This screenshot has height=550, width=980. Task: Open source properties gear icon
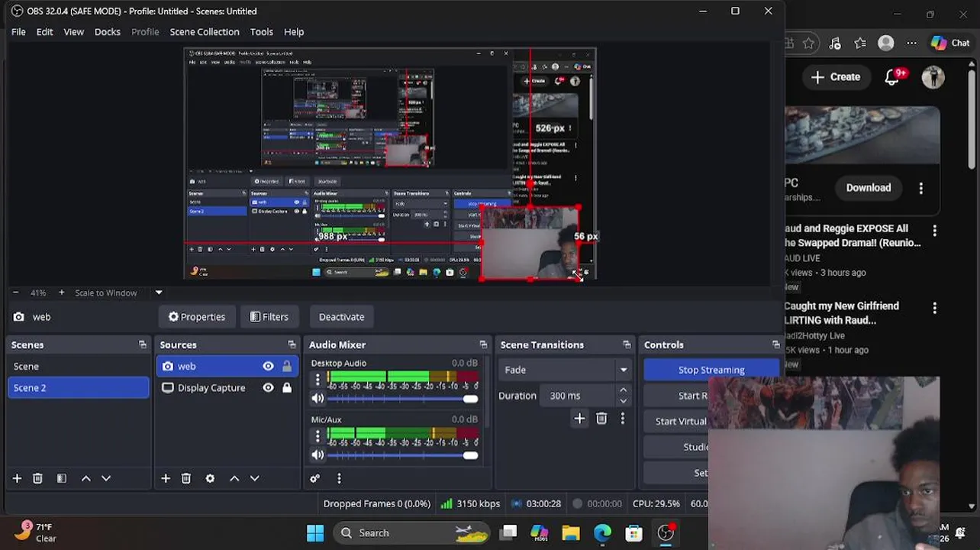tap(210, 478)
